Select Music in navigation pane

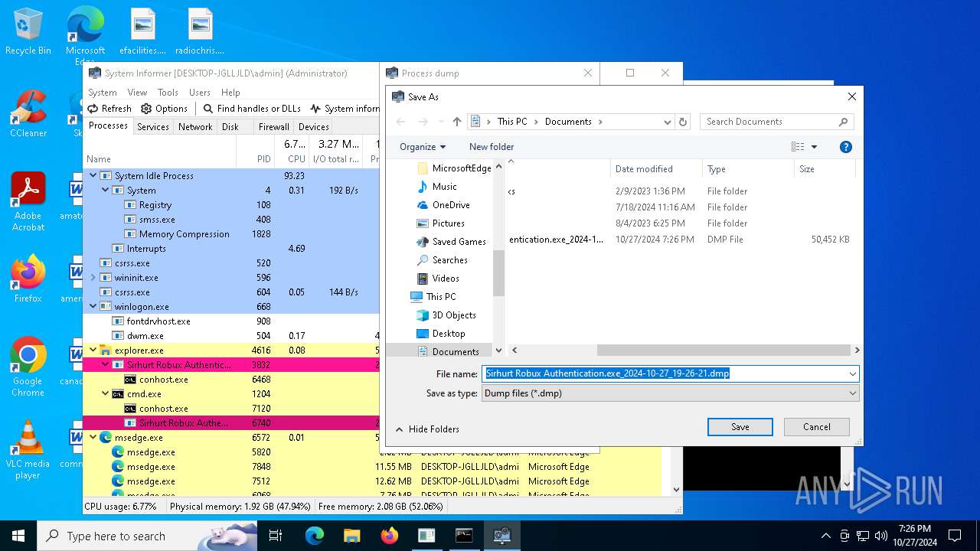click(444, 187)
